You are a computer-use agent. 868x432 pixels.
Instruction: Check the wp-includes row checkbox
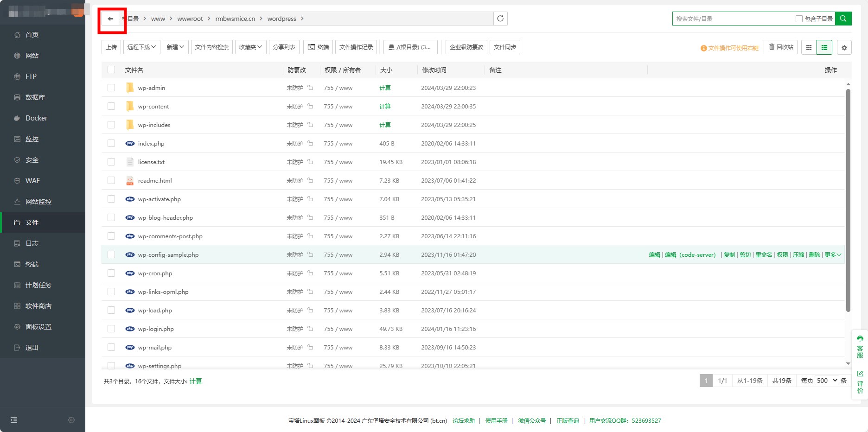pos(111,125)
